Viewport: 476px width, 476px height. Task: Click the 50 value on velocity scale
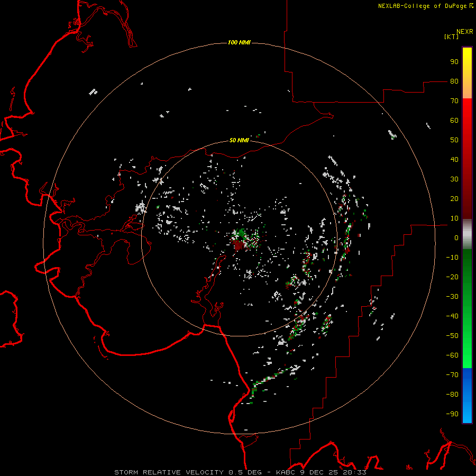pyautogui.click(x=454, y=140)
